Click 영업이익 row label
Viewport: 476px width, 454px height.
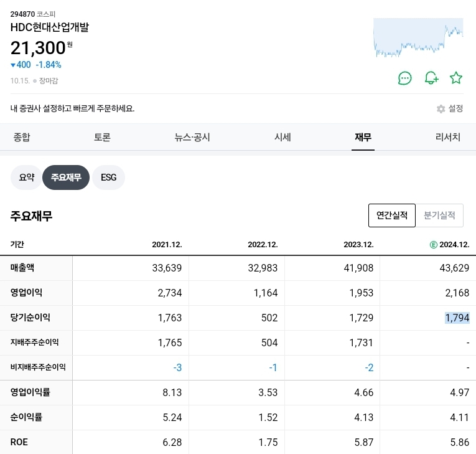tap(26, 293)
